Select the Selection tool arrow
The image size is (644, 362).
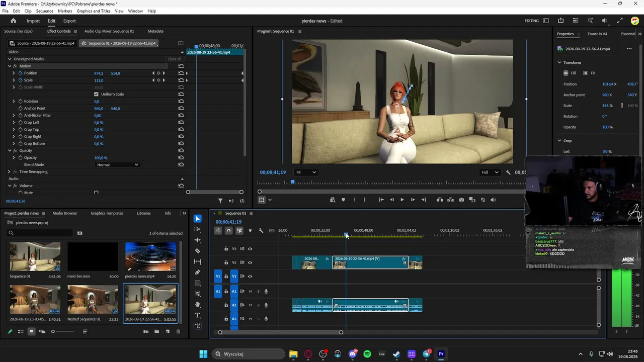(x=198, y=219)
